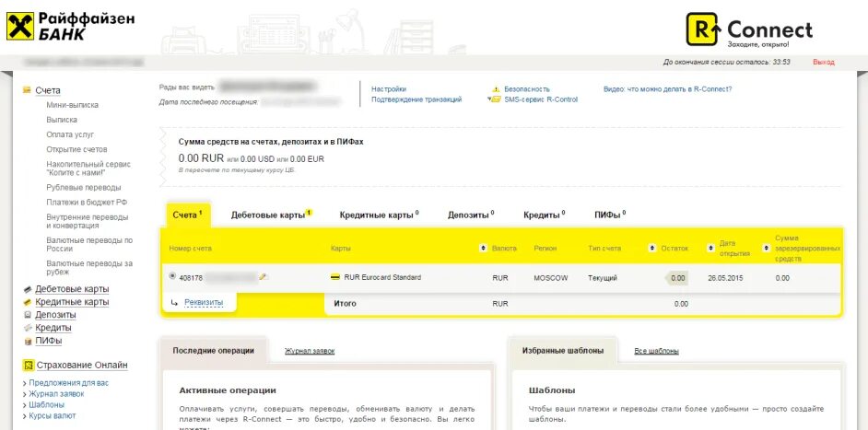
Task: Click the ПИФы sidebar icon
Action: point(28,341)
